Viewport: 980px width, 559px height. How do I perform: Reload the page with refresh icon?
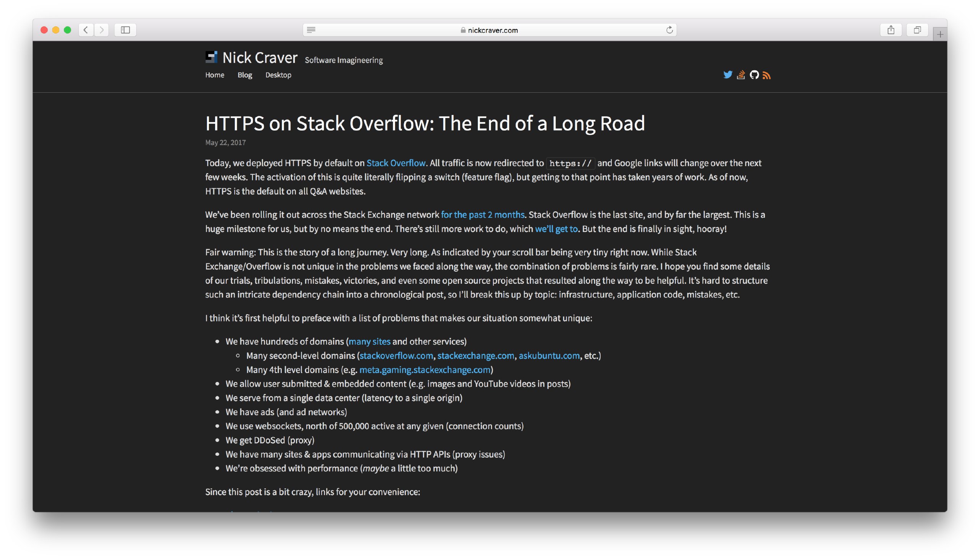pyautogui.click(x=669, y=30)
